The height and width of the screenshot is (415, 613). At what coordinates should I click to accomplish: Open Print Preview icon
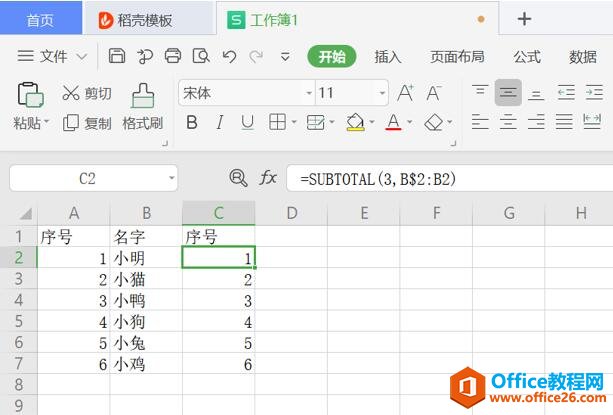point(201,56)
